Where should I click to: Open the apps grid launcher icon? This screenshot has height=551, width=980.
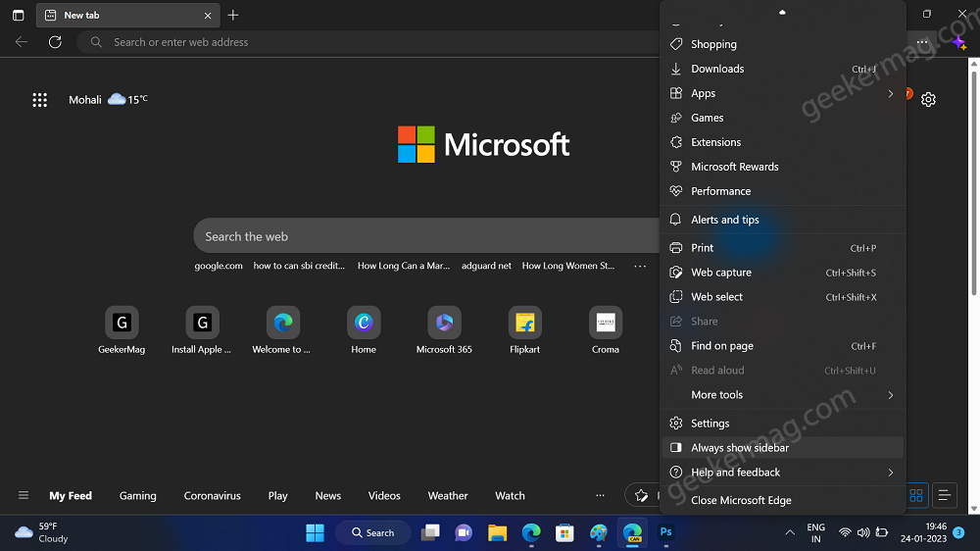point(39,99)
